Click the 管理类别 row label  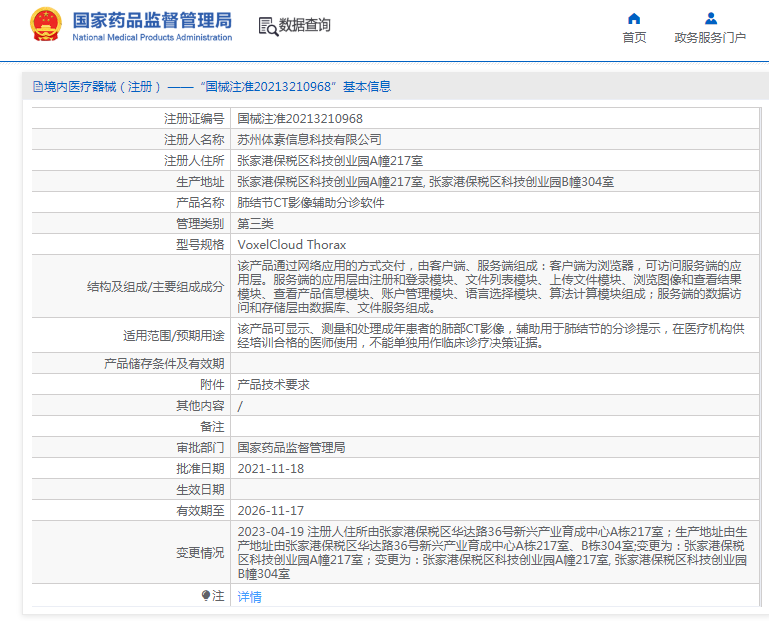(200, 224)
